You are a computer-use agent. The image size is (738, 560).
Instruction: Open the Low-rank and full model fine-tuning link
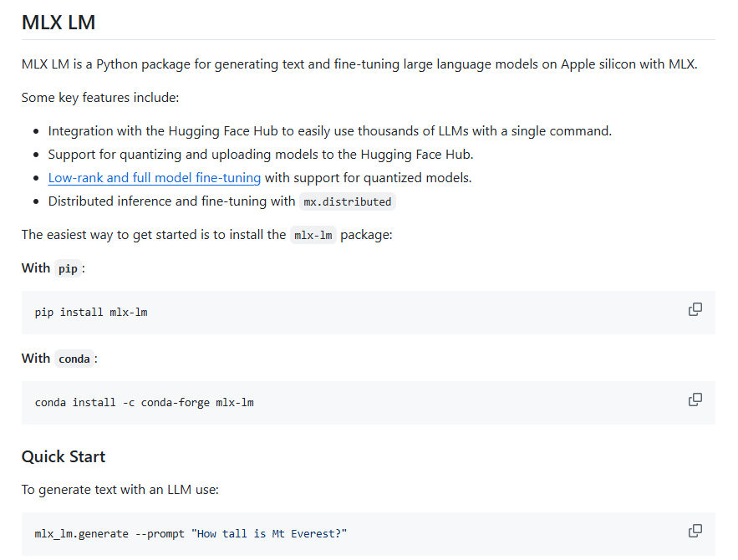click(x=154, y=177)
